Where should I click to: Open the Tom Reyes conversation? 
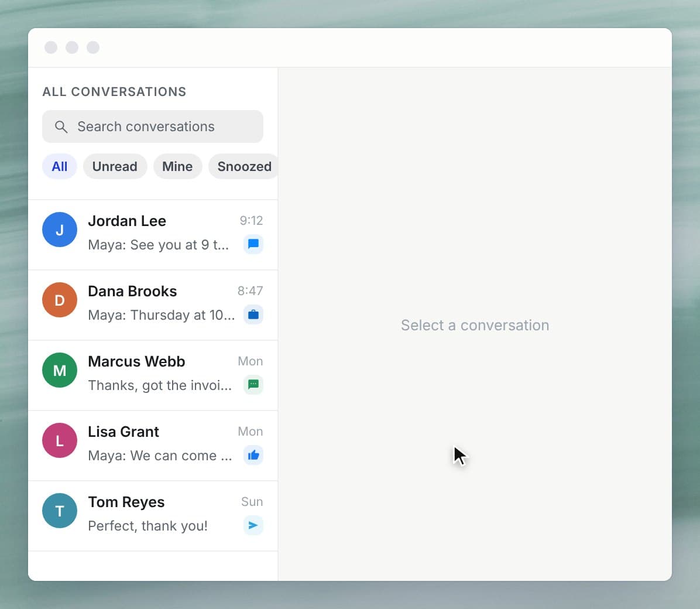click(153, 516)
